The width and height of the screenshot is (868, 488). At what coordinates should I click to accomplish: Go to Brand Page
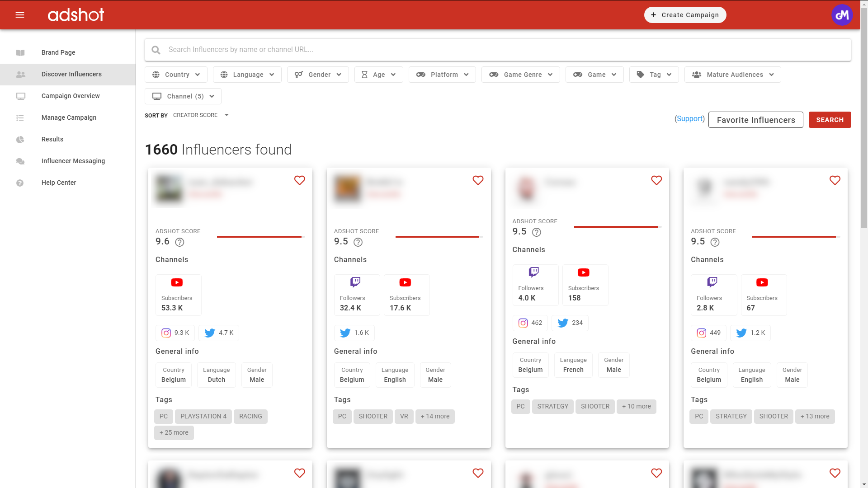68,52
